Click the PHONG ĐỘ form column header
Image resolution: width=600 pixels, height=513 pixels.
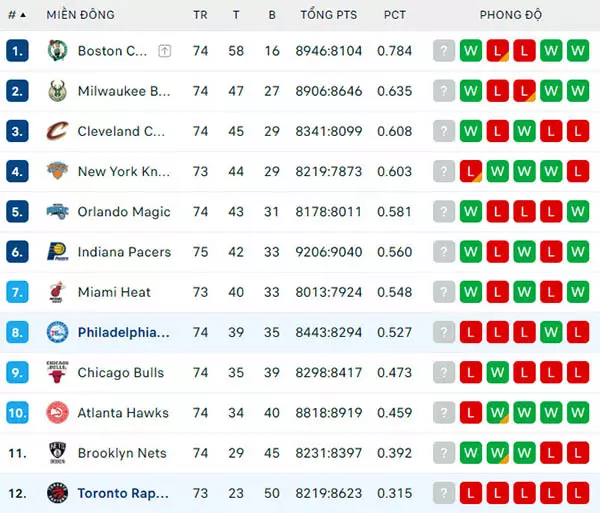click(x=511, y=15)
